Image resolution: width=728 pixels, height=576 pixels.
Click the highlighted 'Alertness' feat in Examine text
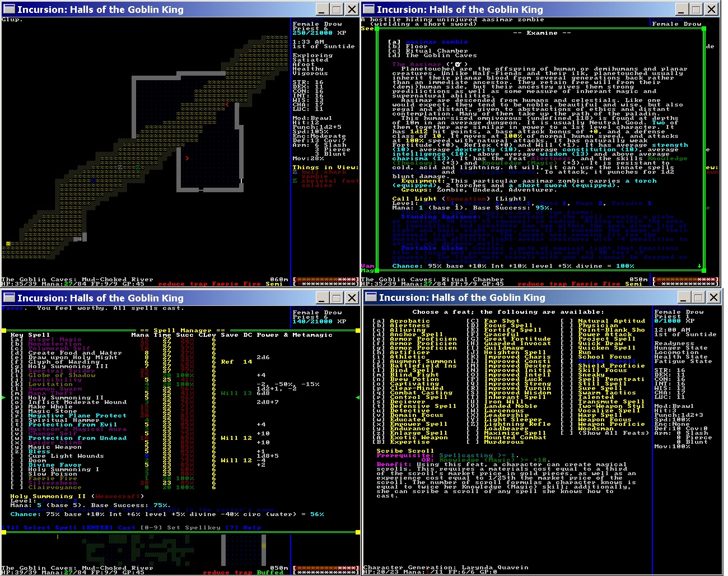click(551, 159)
